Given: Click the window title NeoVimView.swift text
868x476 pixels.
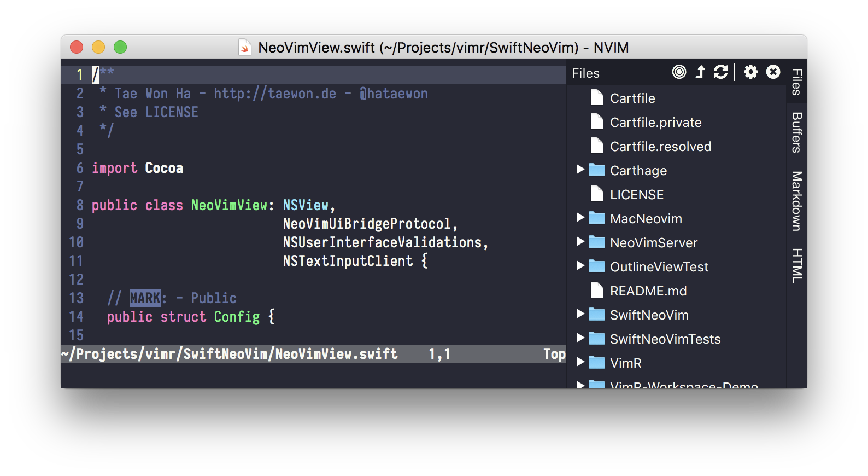Looking at the screenshot, I should click(316, 48).
